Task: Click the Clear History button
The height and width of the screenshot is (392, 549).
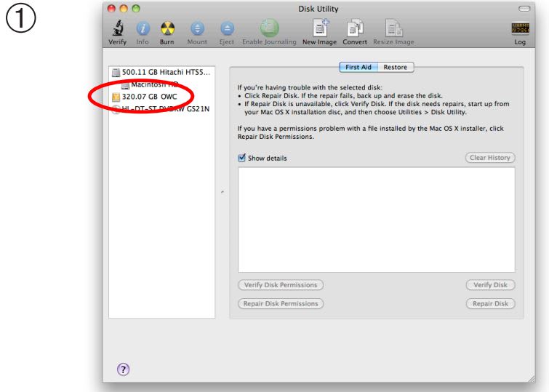Action: pos(490,158)
